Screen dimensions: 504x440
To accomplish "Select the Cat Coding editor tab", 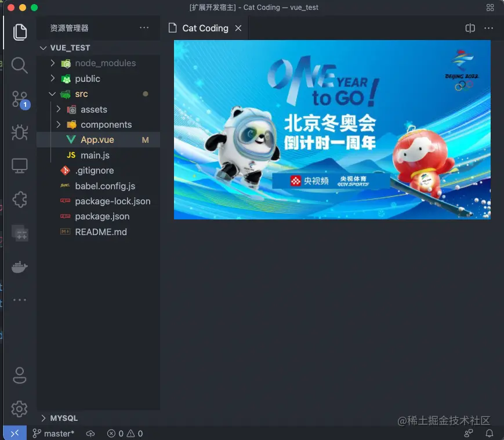I will [205, 28].
